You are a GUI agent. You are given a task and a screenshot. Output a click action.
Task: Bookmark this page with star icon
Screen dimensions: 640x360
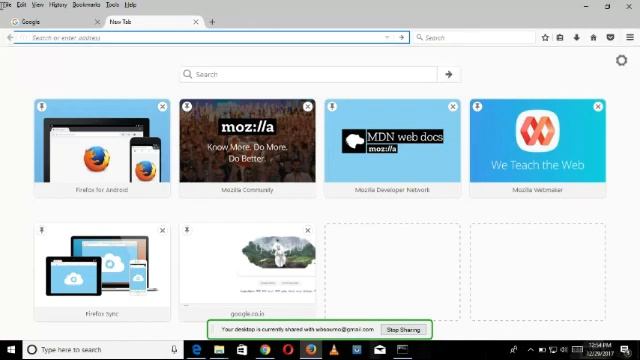[x=545, y=38]
